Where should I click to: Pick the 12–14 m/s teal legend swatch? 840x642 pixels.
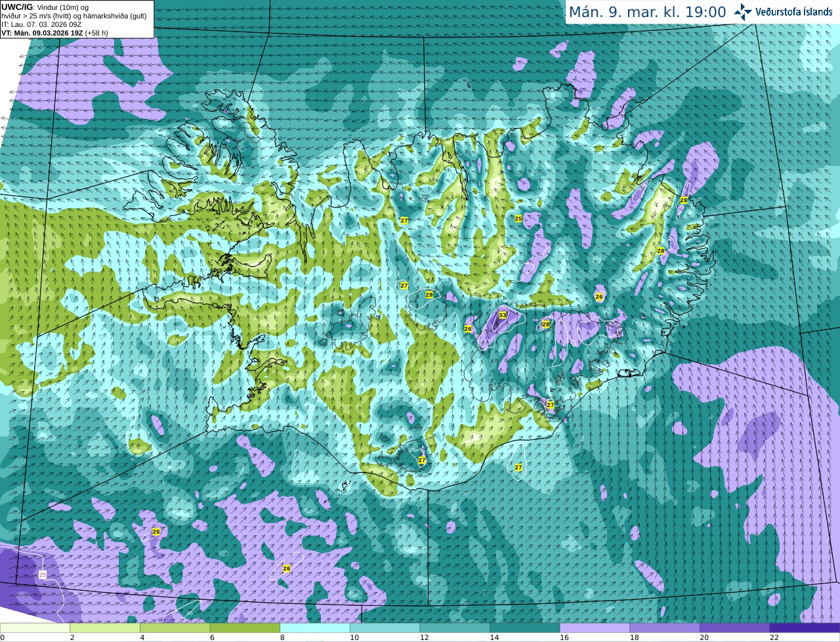click(455, 628)
